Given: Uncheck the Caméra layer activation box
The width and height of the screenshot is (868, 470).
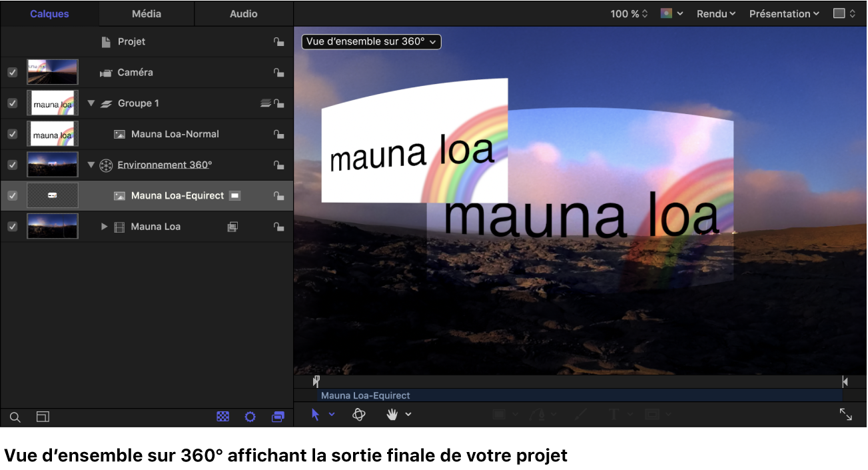Looking at the screenshot, I should pos(12,72).
